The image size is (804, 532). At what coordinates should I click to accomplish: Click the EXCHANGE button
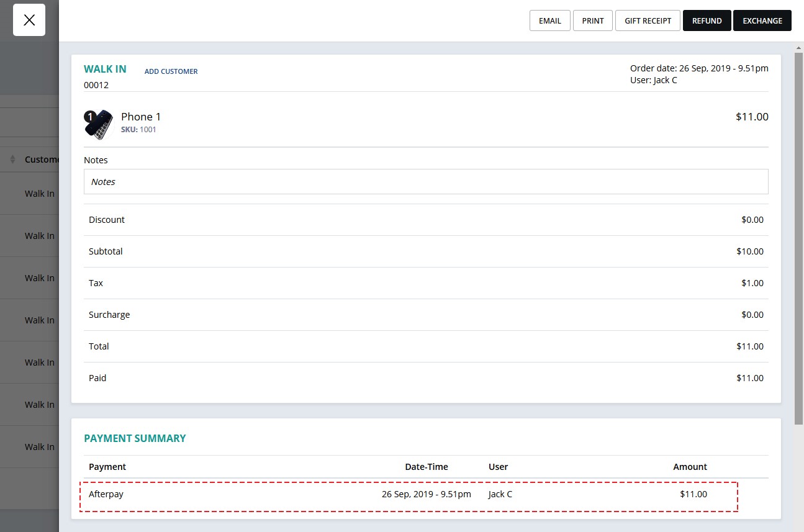tap(762, 20)
